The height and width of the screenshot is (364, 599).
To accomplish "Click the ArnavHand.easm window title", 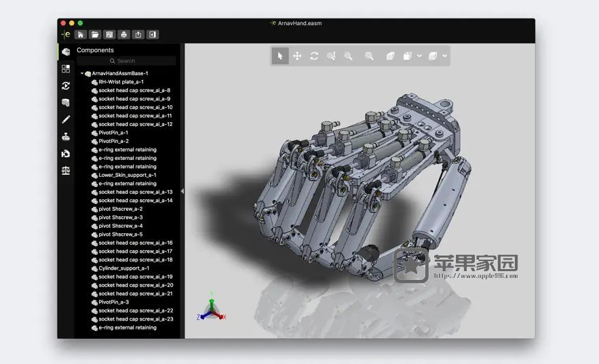I will 300,23.
